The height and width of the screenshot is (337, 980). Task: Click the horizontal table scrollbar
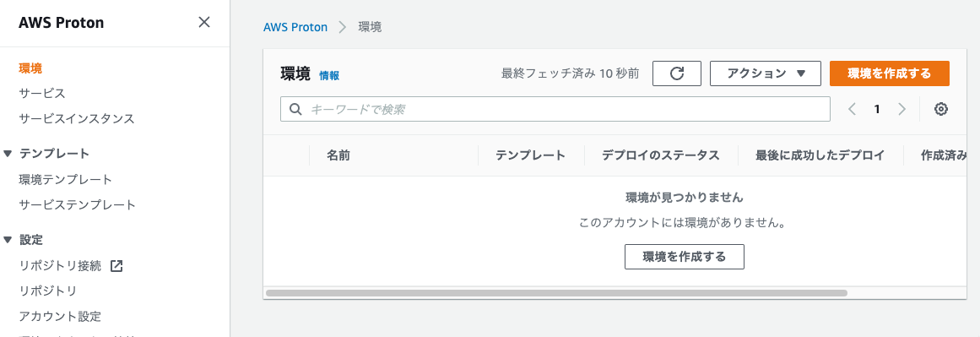tap(556, 292)
